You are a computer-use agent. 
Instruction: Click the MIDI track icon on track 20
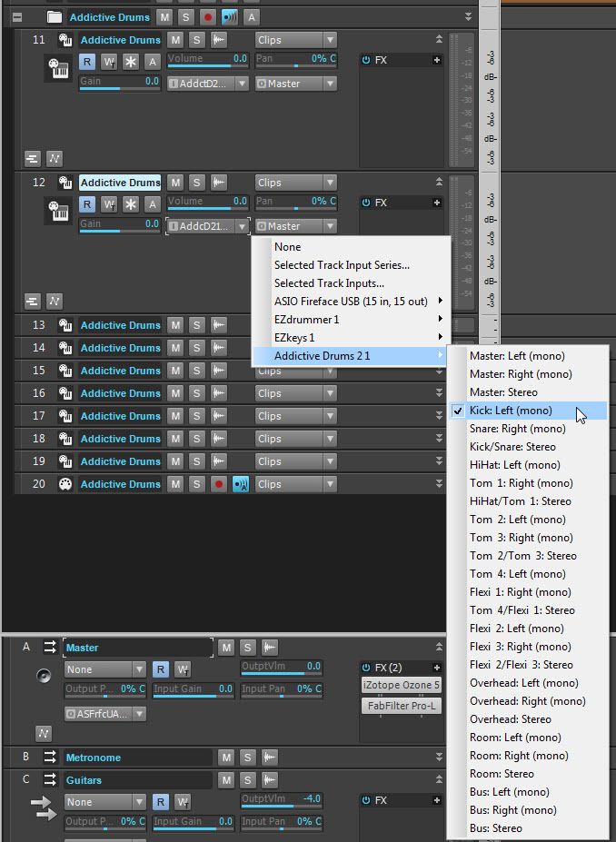(x=65, y=484)
